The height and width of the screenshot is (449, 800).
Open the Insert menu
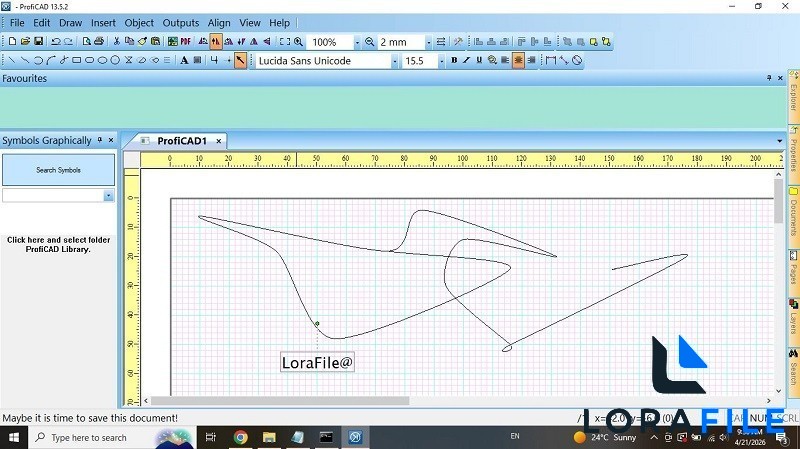tap(103, 22)
